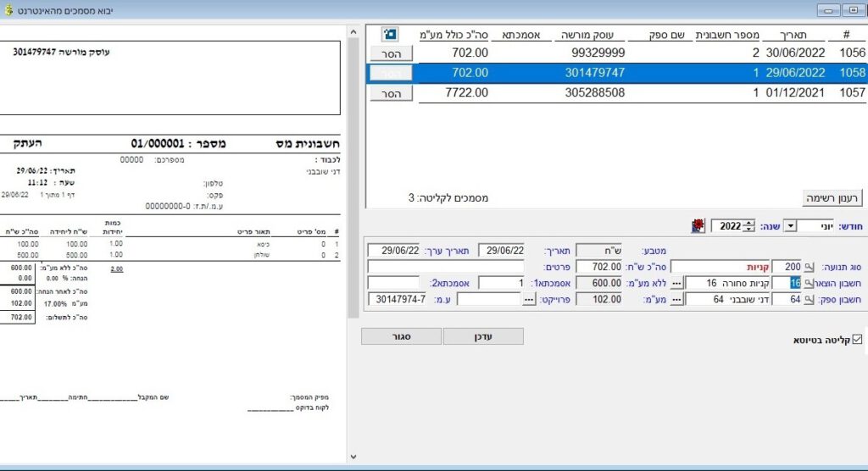Screen dimensions: 868x471
Task: Open lookup icon for חשבון הוצאה field
Action: (810, 284)
